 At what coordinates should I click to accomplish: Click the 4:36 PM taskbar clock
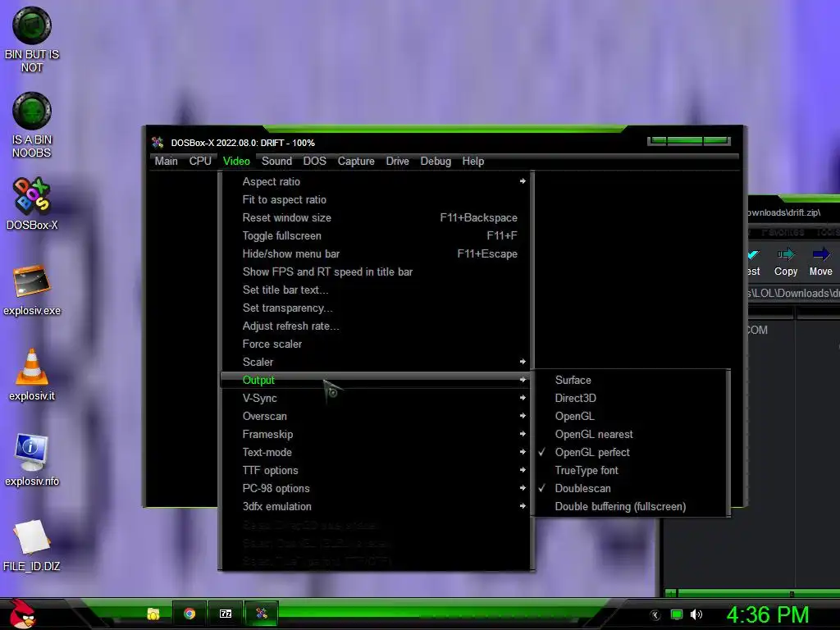coord(768,614)
